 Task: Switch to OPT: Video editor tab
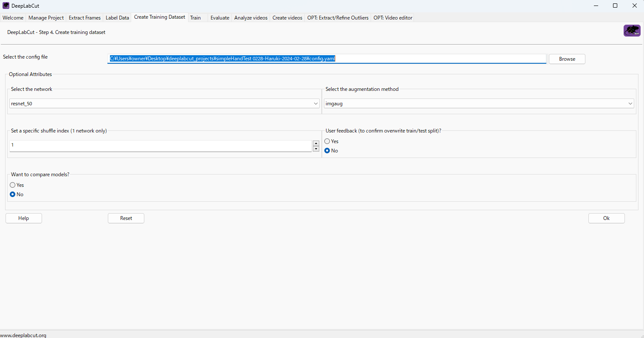[393, 18]
